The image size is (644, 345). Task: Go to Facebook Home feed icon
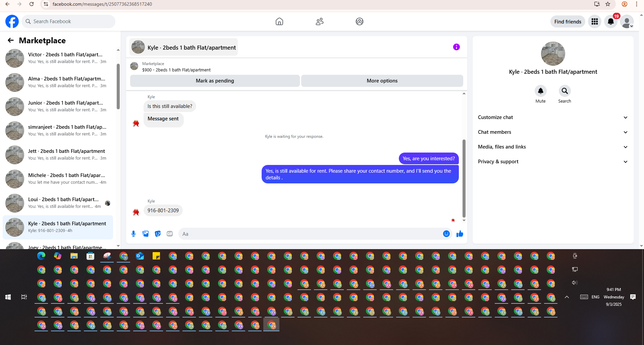[x=279, y=21]
